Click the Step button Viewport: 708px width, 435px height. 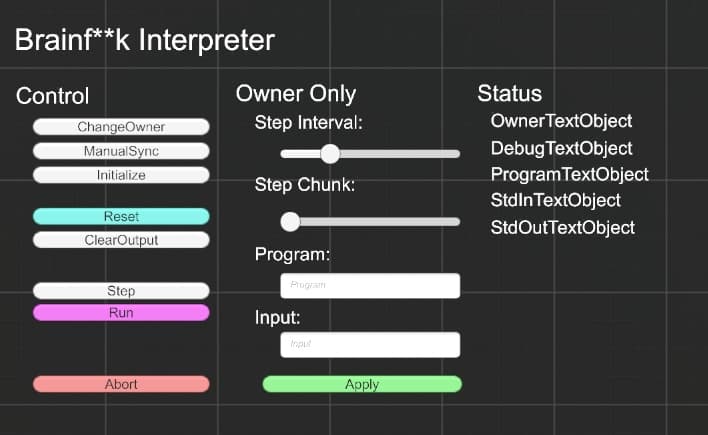pos(121,291)
